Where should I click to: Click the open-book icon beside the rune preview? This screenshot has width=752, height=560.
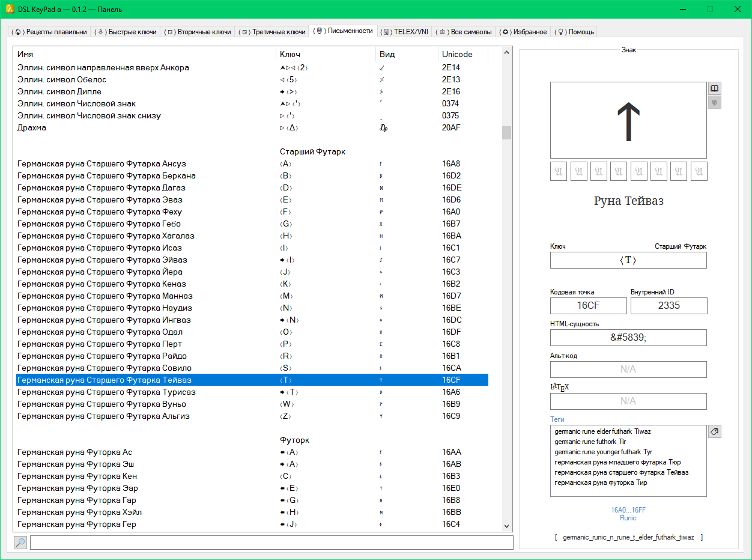pos(714,88)
